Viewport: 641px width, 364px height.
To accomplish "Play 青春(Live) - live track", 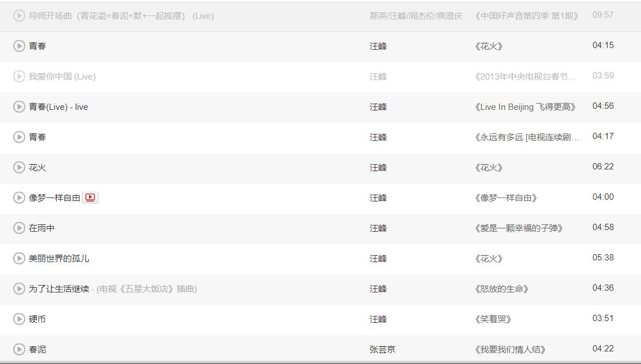I will click(19, 106).
